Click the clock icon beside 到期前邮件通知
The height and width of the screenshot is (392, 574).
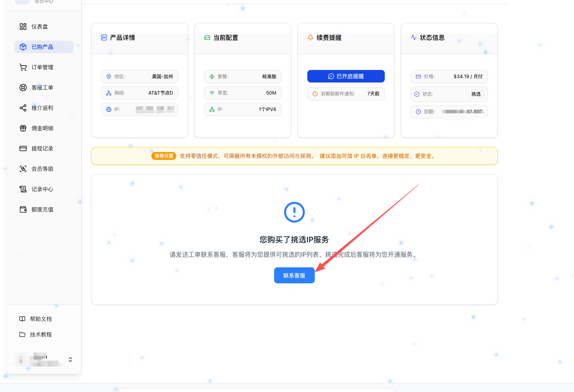point(315,94)
